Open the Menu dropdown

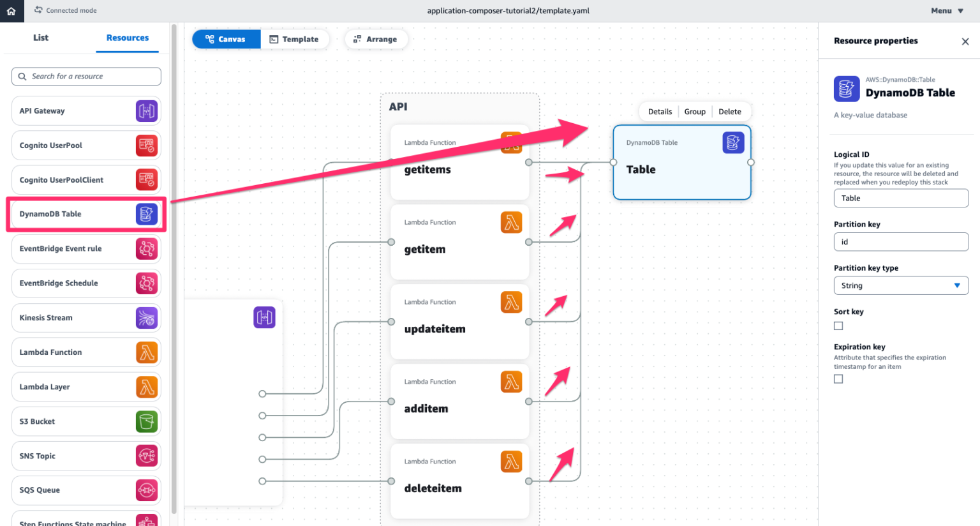coord(947,11)
